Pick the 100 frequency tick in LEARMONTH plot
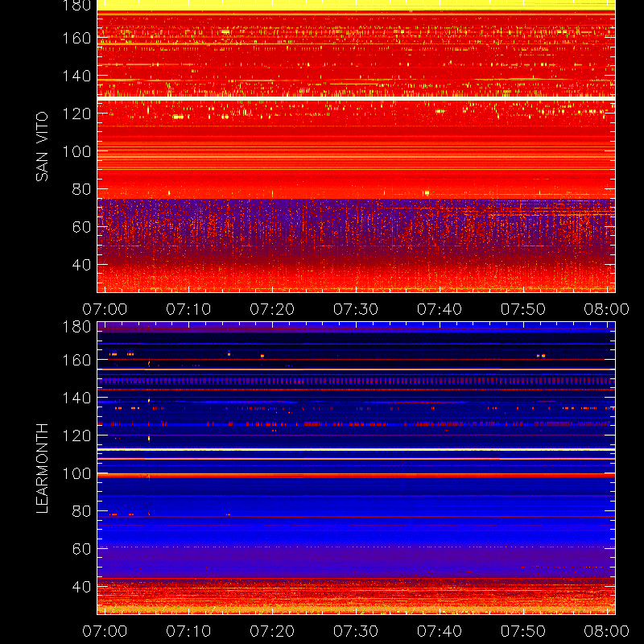 click(76, 473)
